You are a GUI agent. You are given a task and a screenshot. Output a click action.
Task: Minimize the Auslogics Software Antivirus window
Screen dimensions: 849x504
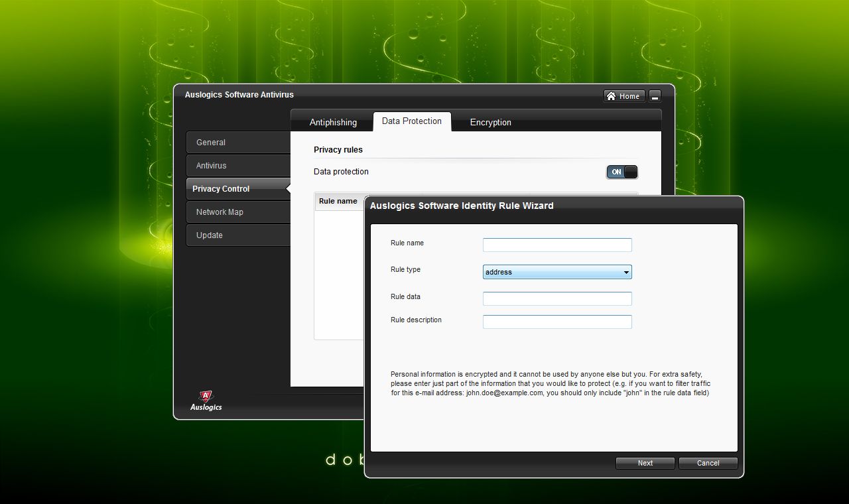[x=655, y=96]
